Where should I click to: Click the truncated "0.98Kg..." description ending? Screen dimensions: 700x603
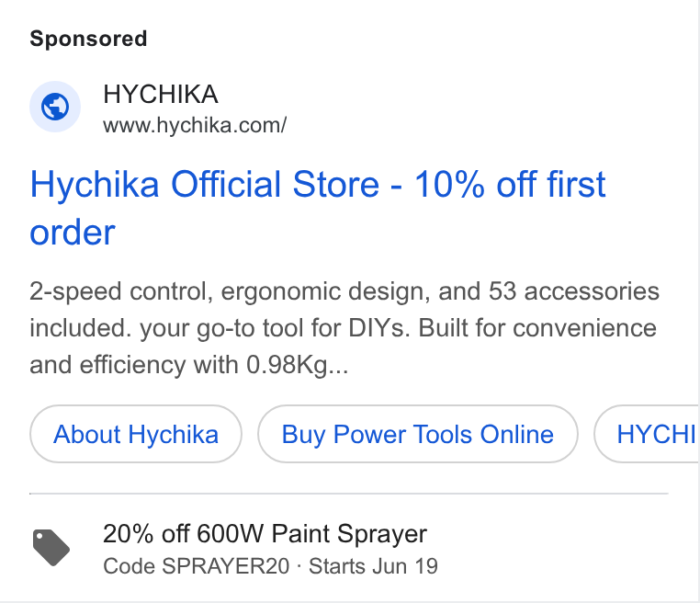click(298, 365)
